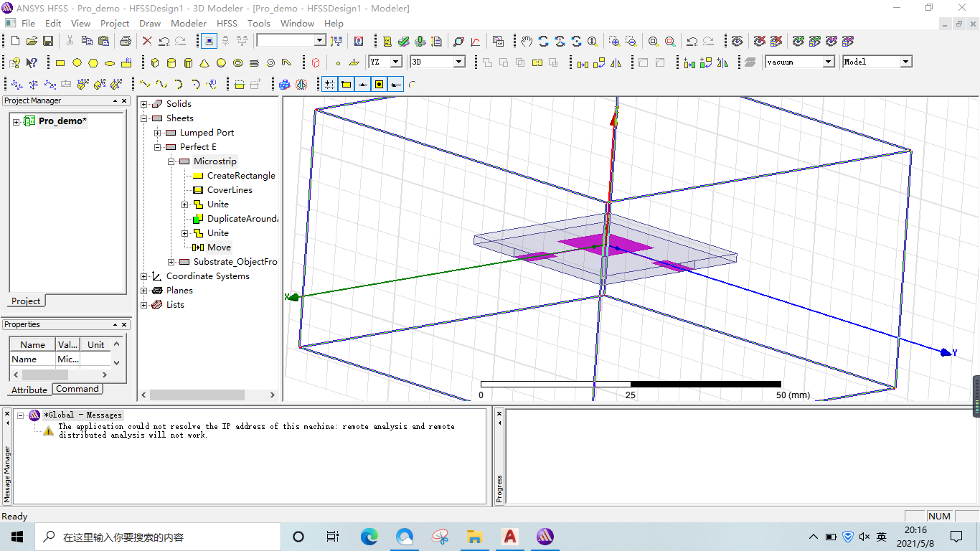This screenshot has height=551, width=980.
Task: Toggle the highlighted selection mode icon
Action: click(x=207, y=41)
